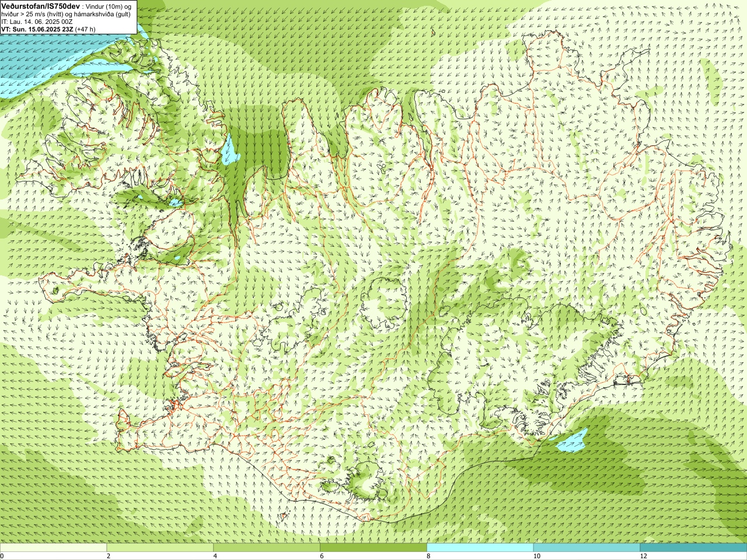Viewport: 747px width, 560px height.
Task: Click the legend scale label '0'
Action: [x=2, y=556]
